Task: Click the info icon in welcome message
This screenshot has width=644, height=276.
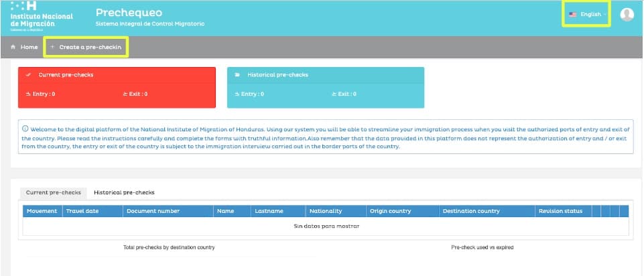Action: tap(25, 129)
